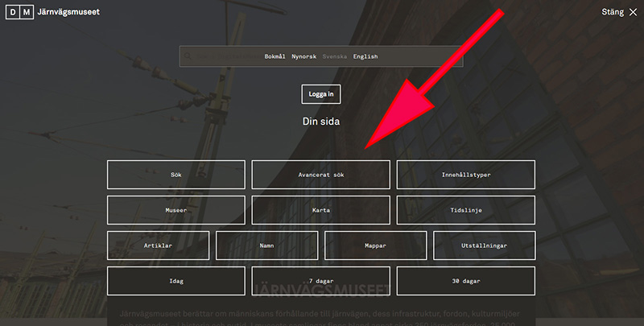Switch language to Nynorsk
Viewport: 644px width, 326px height.
coord(304,56)
